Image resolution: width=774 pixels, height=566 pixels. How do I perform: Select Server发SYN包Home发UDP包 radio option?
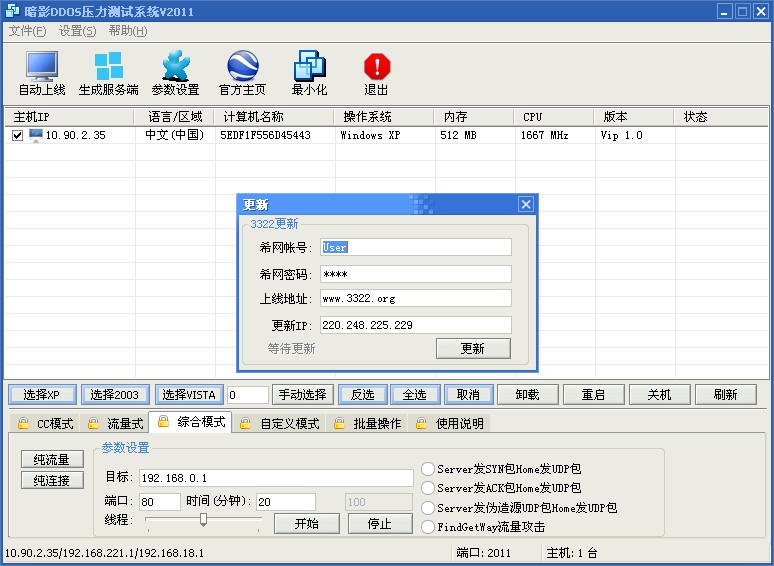(428, 469)
